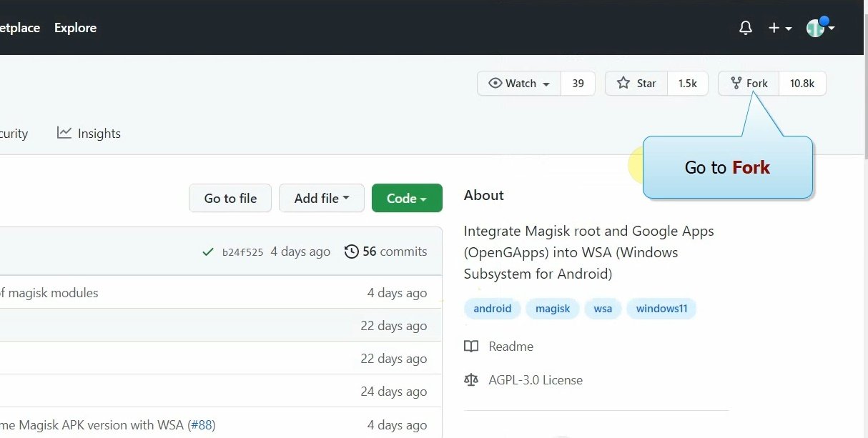868x438 pixels.
Task: Click the Insights graph icon
Action: pyautogui.click(x=64, y=133)
